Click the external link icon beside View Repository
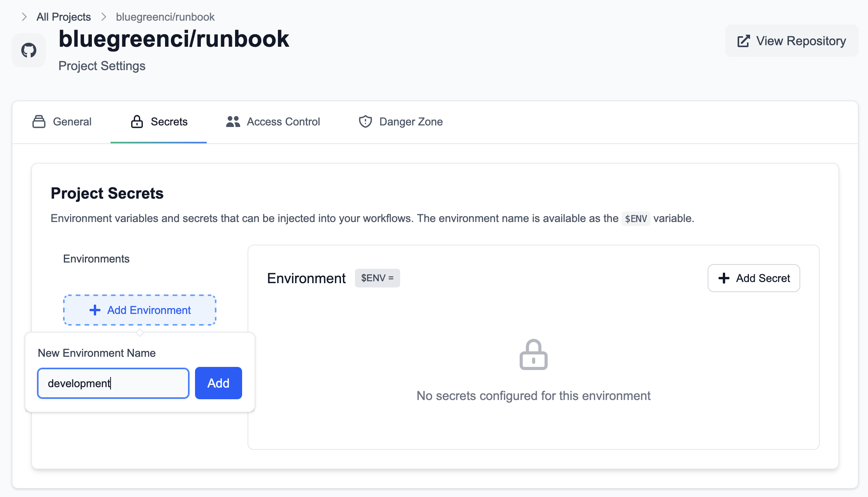This screenshot has width=868, height=497. point(743,41)
